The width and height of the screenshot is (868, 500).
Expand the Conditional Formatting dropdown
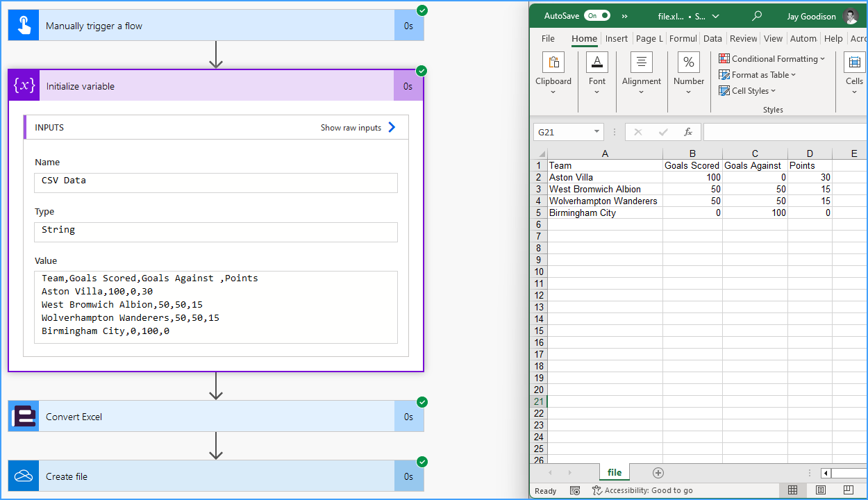click(771, 59)
